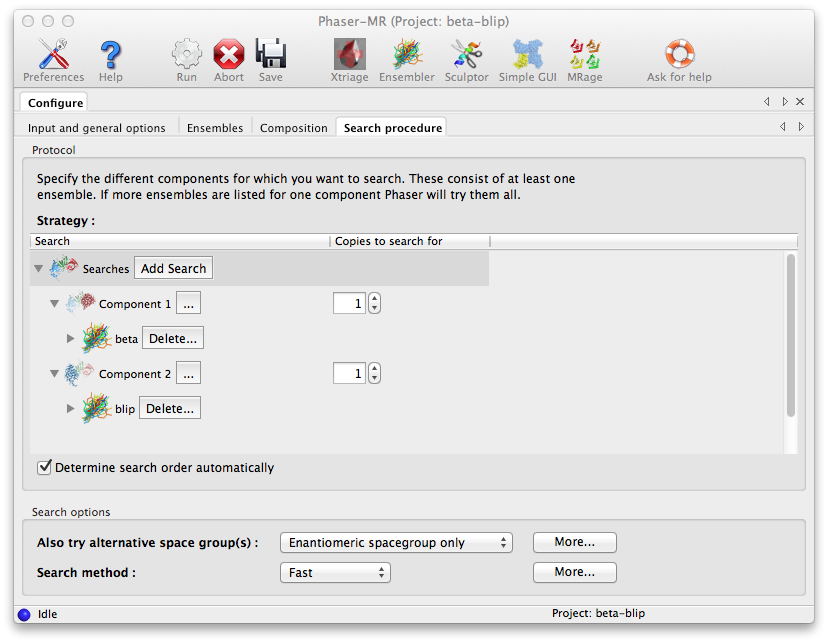Click the Abort red X icon
Screen dimensions: 828x643
point(228,57)
